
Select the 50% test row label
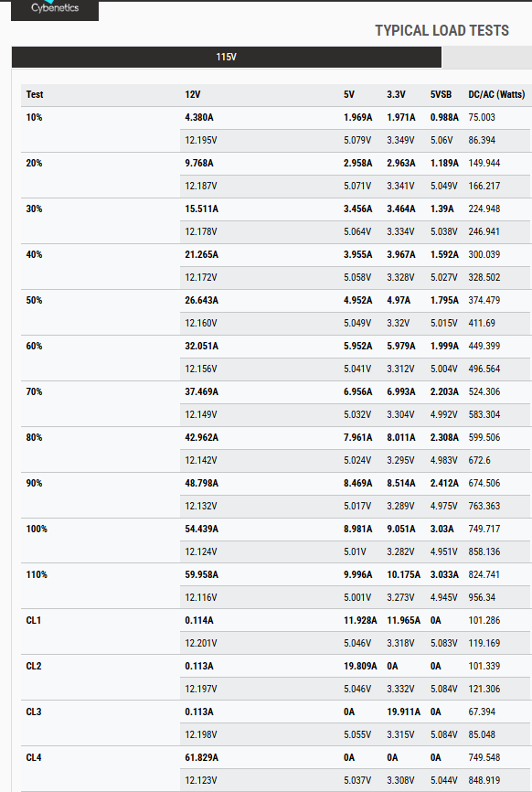(34, 300)
